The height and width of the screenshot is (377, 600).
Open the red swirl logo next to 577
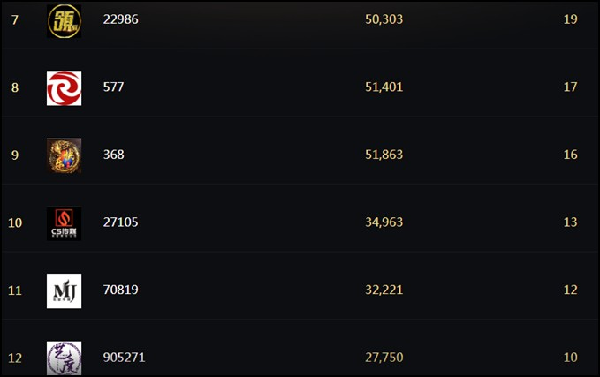coord(64,88)
